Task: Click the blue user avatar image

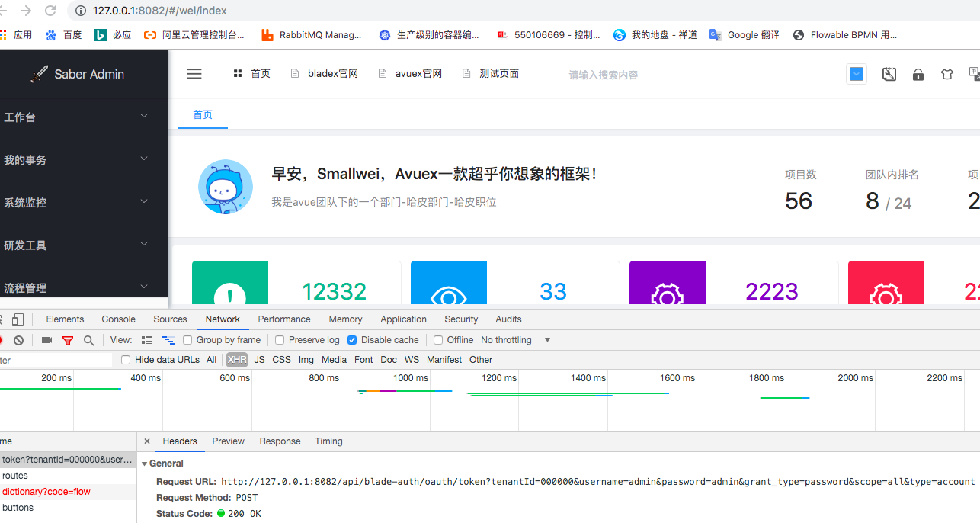Action: (x=226, y=187)
